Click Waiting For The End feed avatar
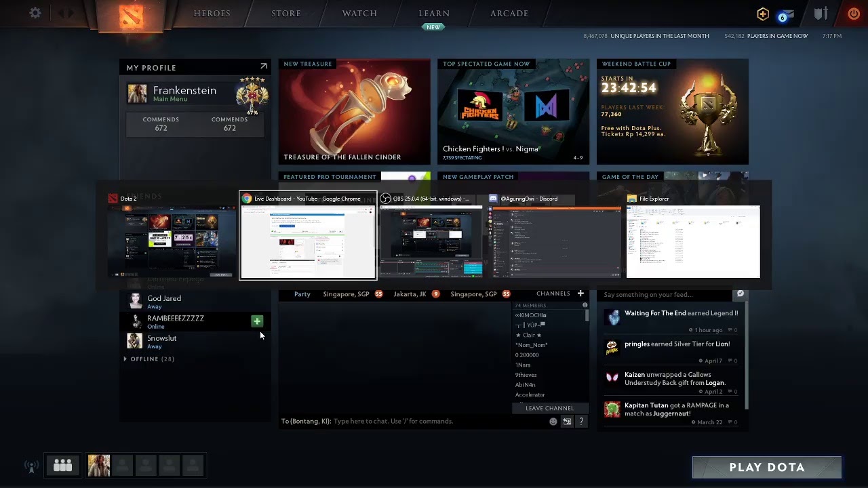 coord(614,317)
